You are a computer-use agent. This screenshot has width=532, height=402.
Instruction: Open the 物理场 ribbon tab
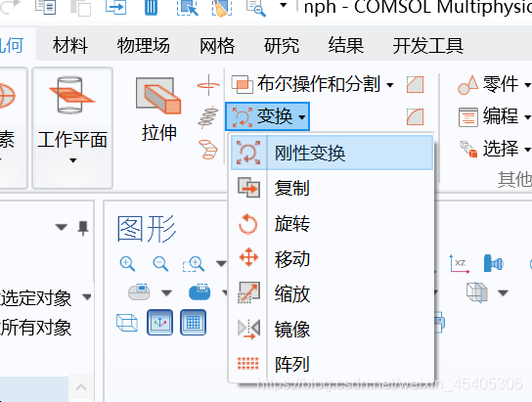(x=143, y=45)
